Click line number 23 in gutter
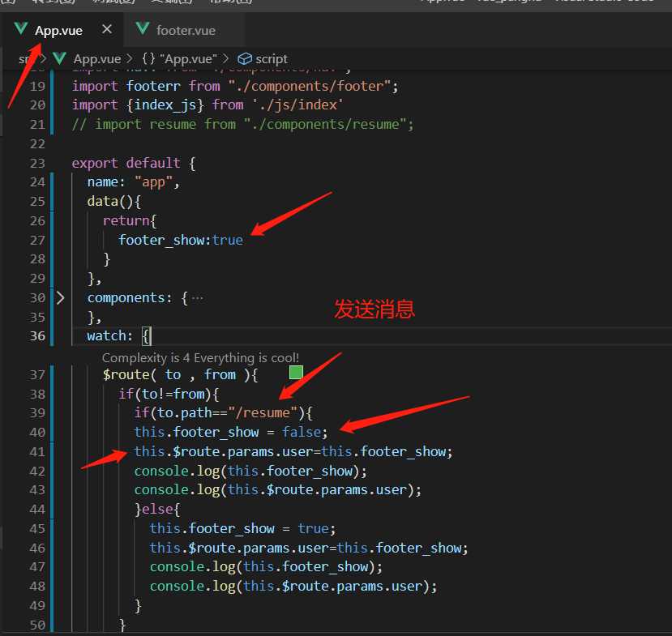This screenshot has width=672, height=636. (37, 163)
